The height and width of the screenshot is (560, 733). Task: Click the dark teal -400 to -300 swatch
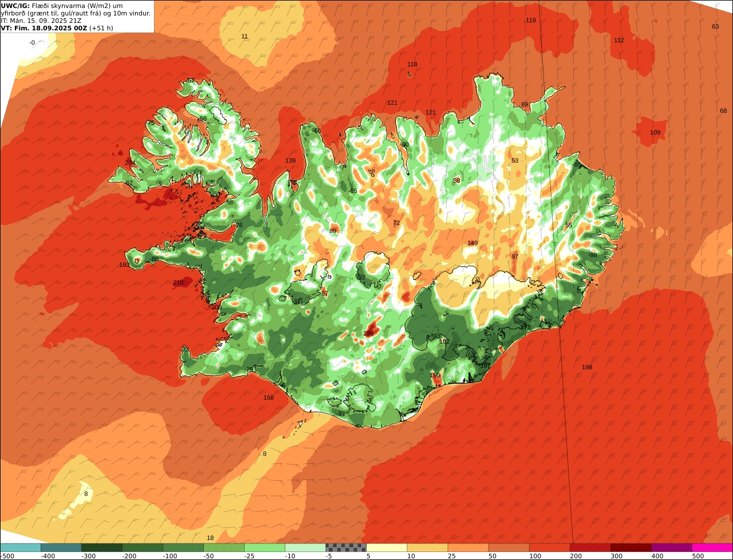point(61,547)
